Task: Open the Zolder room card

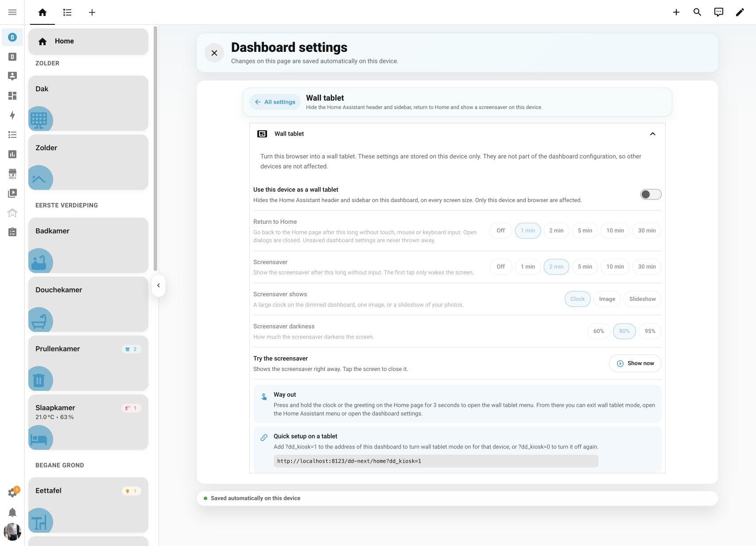Action: coord(88,162)
